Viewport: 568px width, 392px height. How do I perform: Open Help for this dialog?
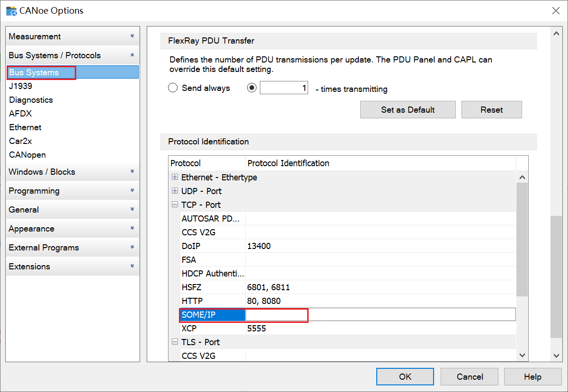(x=532, y=377)
